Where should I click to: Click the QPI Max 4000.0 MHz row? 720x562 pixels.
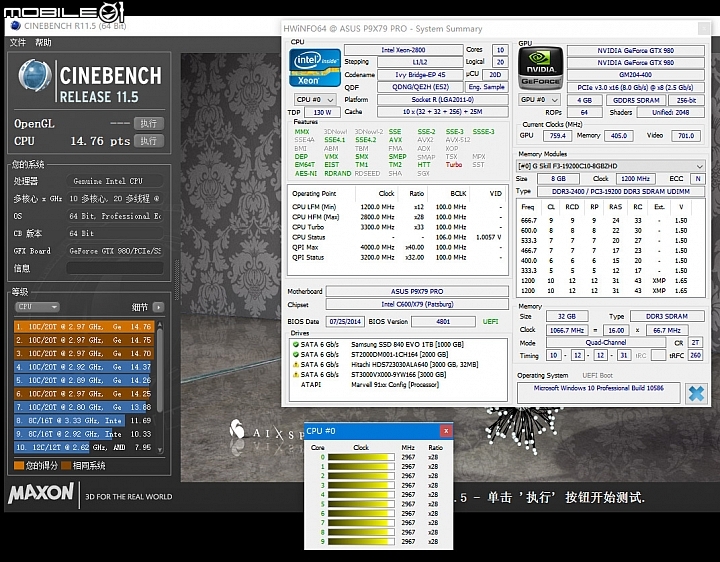tap(398, 247)
